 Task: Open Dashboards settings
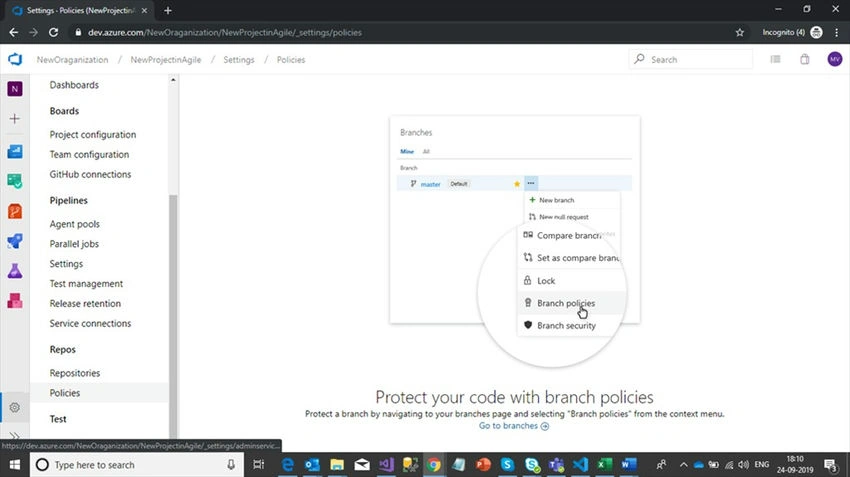pos(74,85)
